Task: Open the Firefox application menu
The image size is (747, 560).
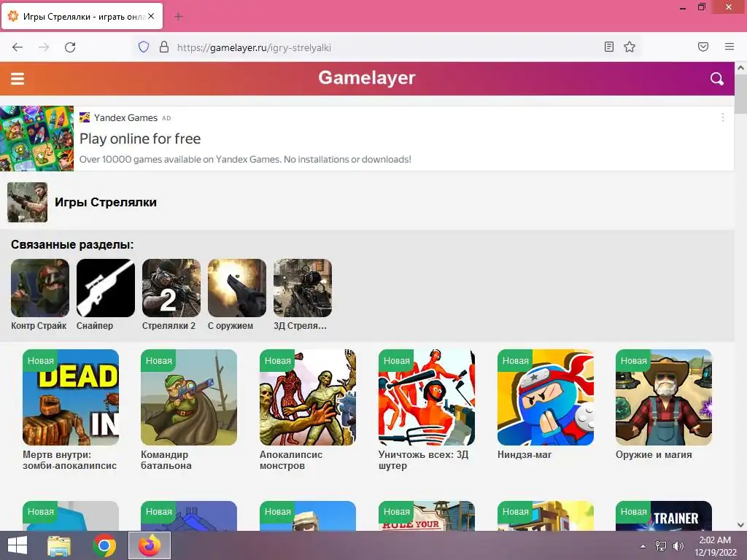Action: tap(729, 47)
